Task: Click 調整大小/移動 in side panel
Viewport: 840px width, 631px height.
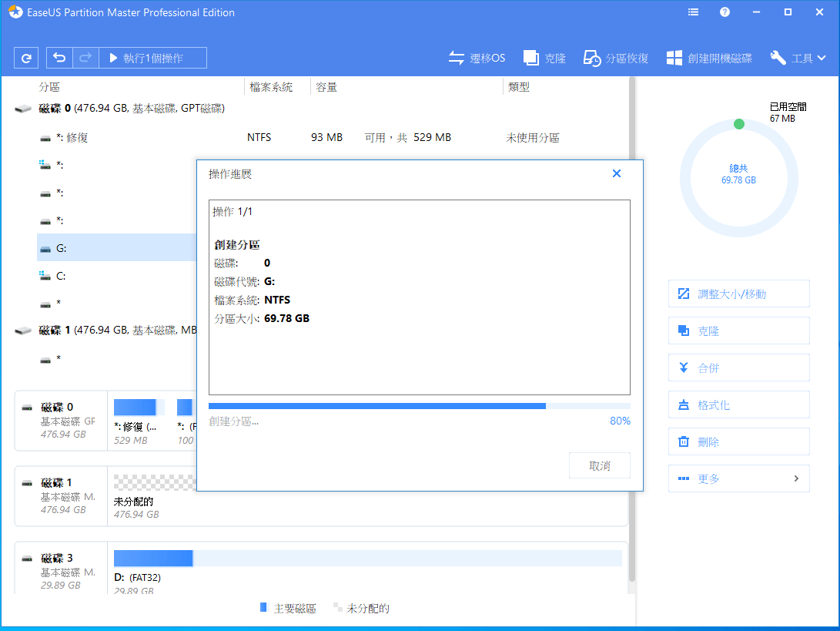Action: 738,294
